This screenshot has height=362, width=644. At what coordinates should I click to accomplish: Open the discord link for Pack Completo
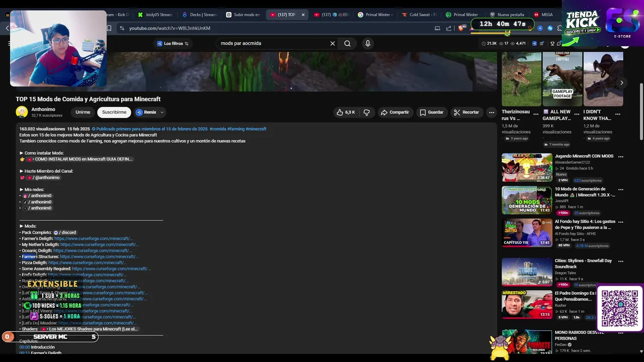65,232
